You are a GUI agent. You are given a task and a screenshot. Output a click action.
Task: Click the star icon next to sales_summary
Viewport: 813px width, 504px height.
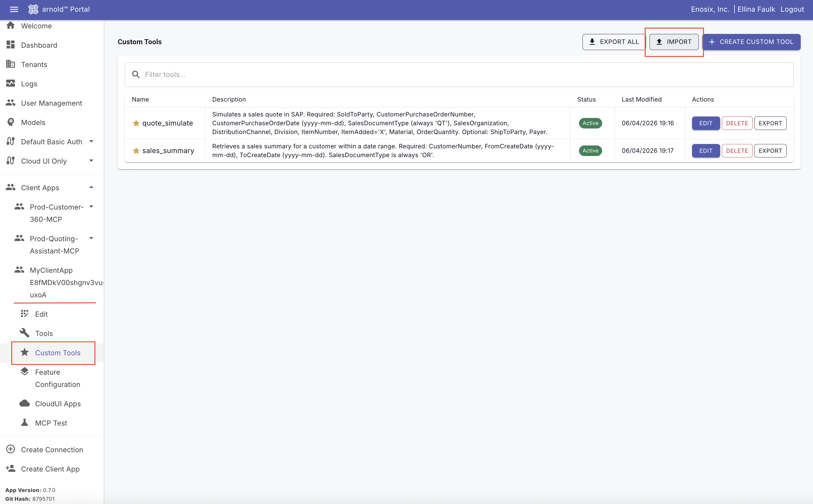pyautogui.click(x=136, y=151)
